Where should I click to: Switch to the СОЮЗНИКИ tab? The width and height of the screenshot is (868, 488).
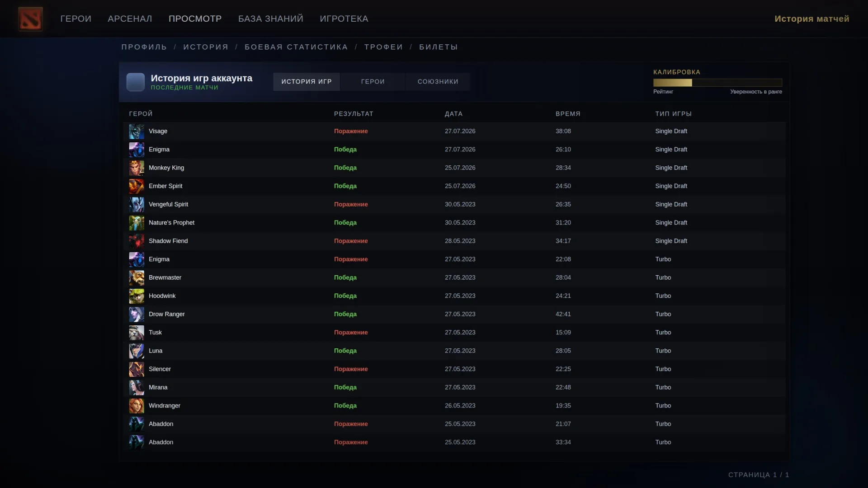438,82
